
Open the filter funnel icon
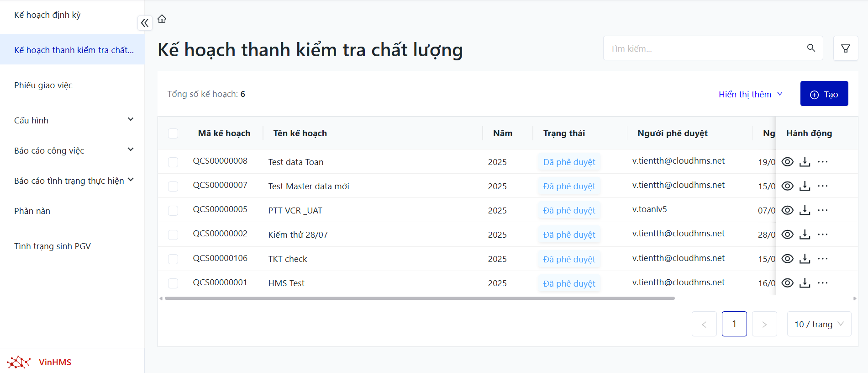tap(845, 48)
